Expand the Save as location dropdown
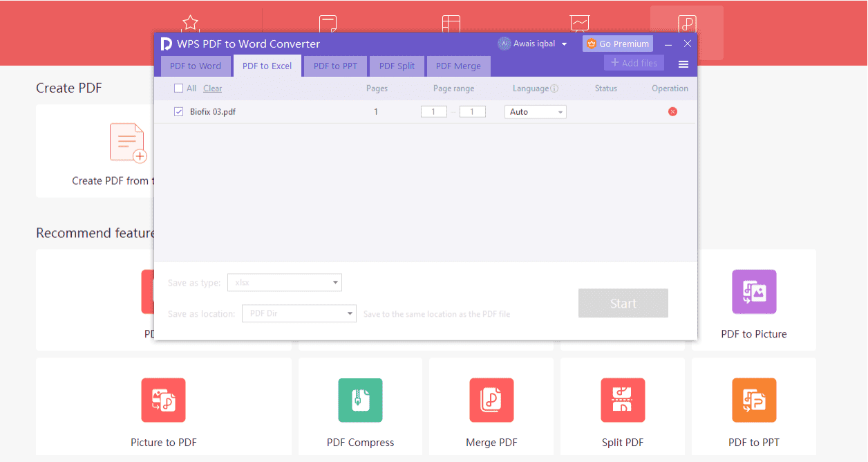Image resolution: width=868 pixels, height=462 pixels. pos(299,313)
